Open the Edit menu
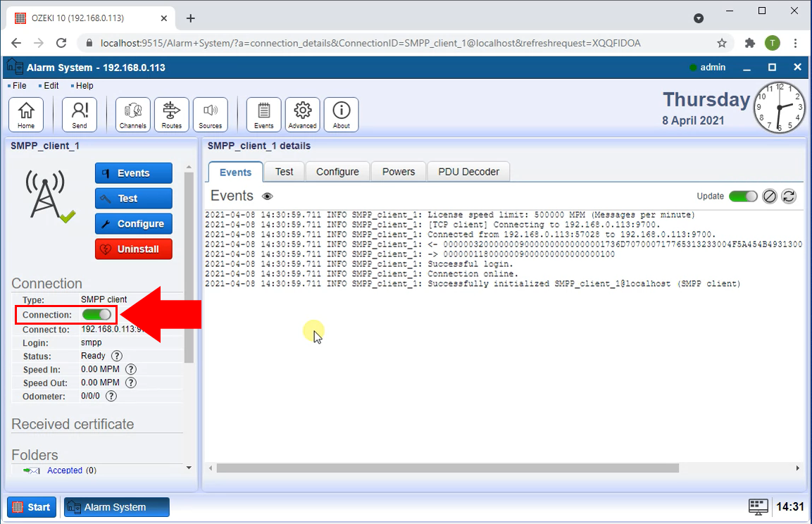This screenshot has width=812, height=524. coord(51,85)
